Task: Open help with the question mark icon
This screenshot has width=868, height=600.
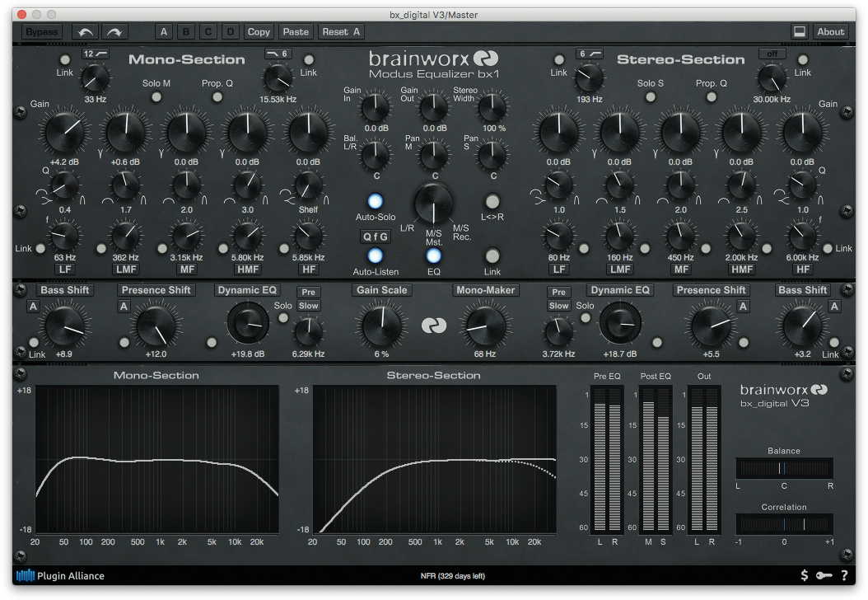Action: [x=844, y=575]
